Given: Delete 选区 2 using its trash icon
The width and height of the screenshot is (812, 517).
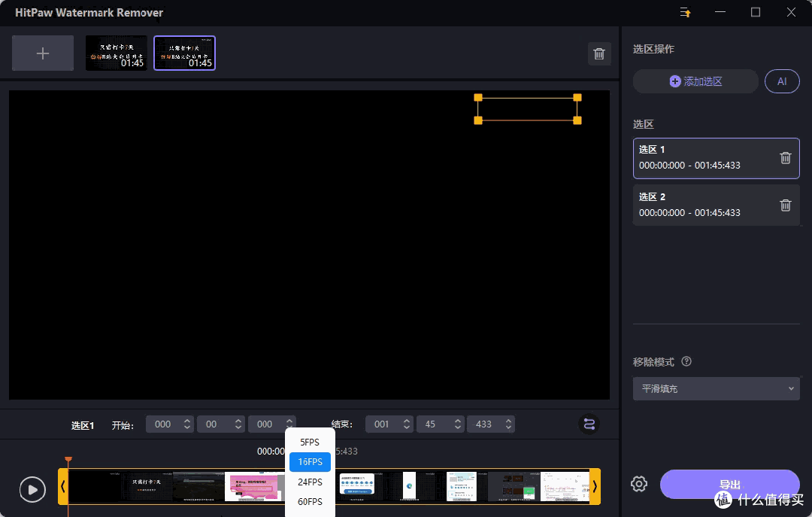Looking at the screenshot, I should click(785, 205).
